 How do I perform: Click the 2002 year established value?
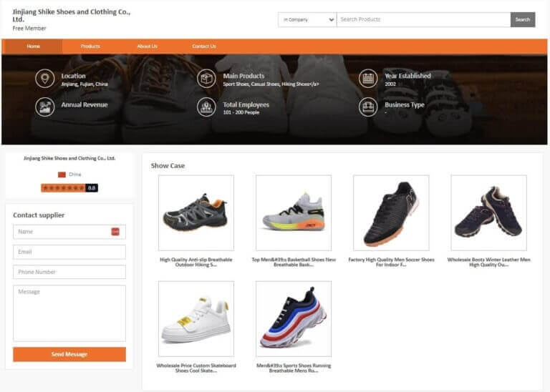(390, 84)
